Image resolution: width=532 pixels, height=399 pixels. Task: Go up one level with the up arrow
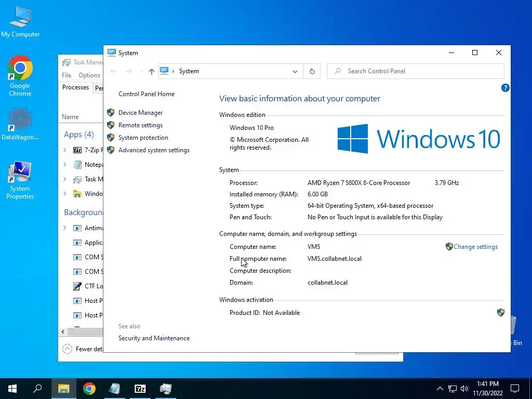coord(152,71)
